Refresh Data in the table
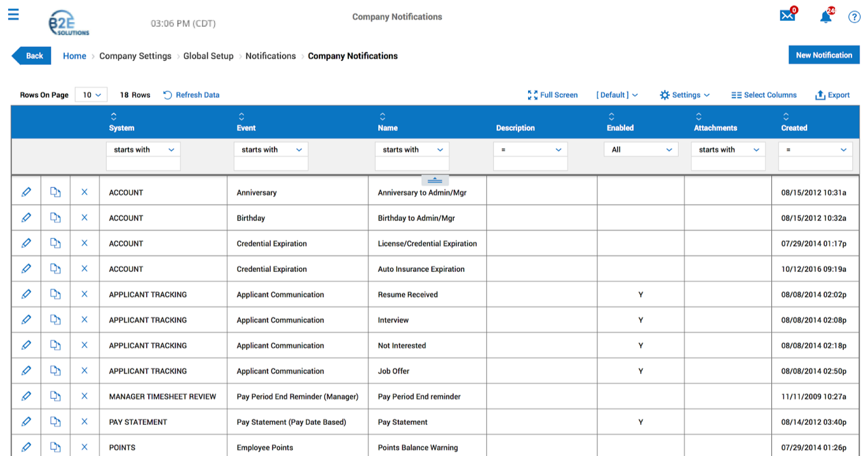Screen dimensions: 868x456 (191, 95)
